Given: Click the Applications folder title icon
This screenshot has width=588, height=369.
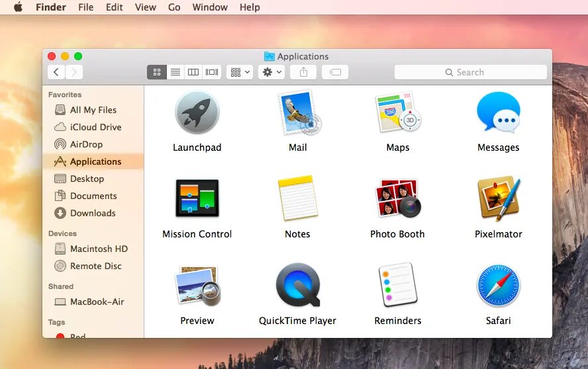Looking at the screenshot, I should (269, 56).
